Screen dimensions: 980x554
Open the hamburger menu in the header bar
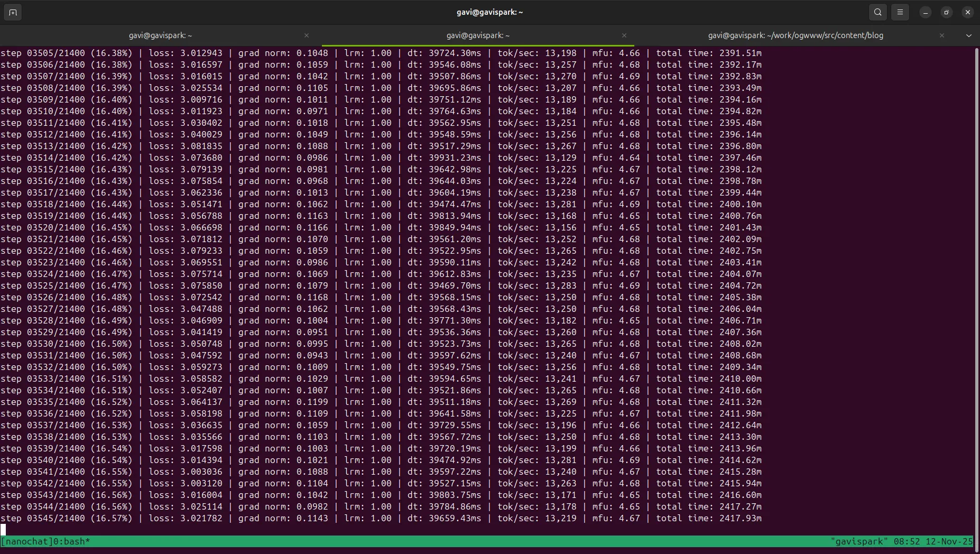(900, 12)
